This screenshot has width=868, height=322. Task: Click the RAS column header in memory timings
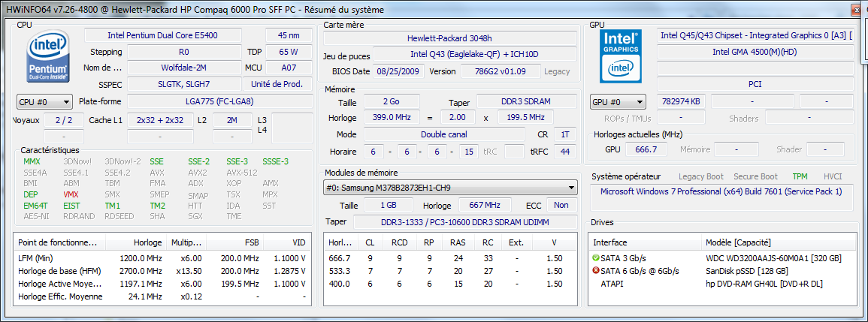click(x=458, y=243)
